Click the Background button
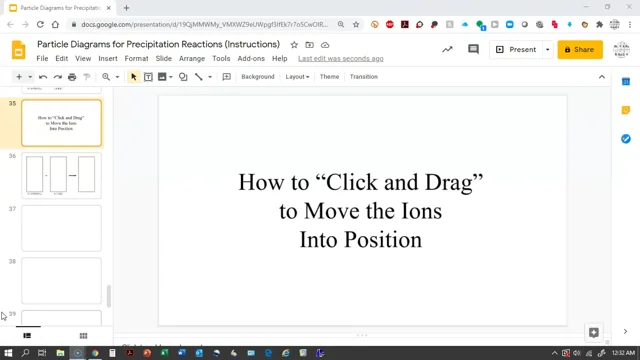 [258, 77]
